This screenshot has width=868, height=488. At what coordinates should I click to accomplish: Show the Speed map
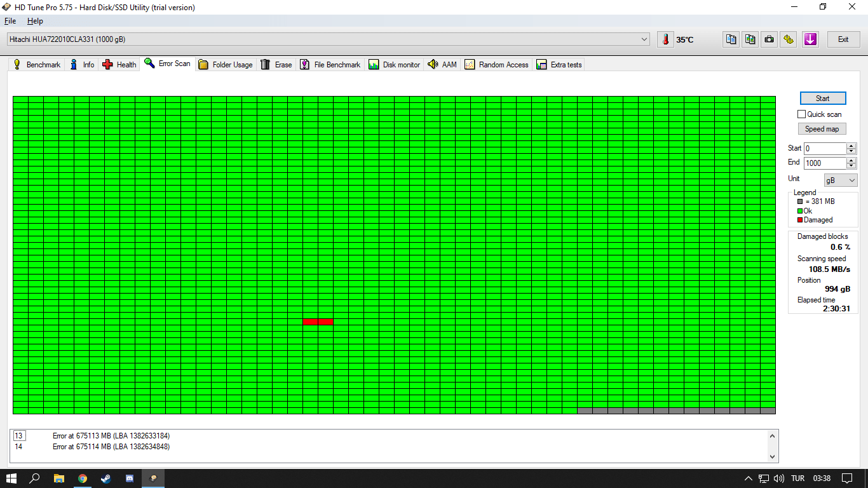pos(822,129)
